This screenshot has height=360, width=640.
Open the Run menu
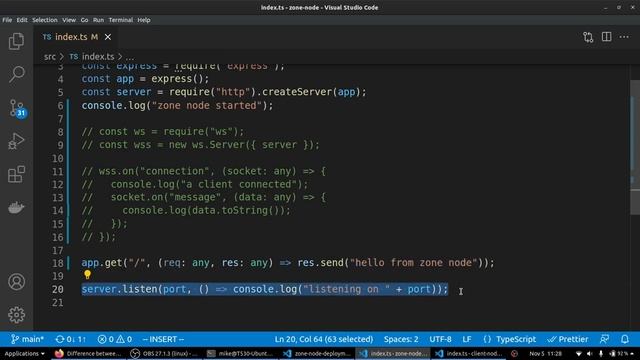pos(98,20)
